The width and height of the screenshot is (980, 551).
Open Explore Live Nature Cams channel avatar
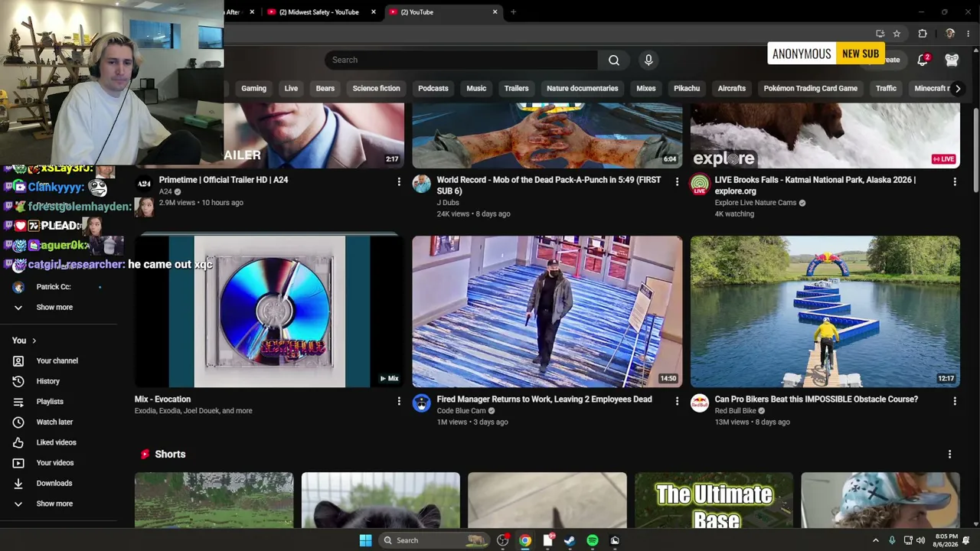[x=700, y=184]
